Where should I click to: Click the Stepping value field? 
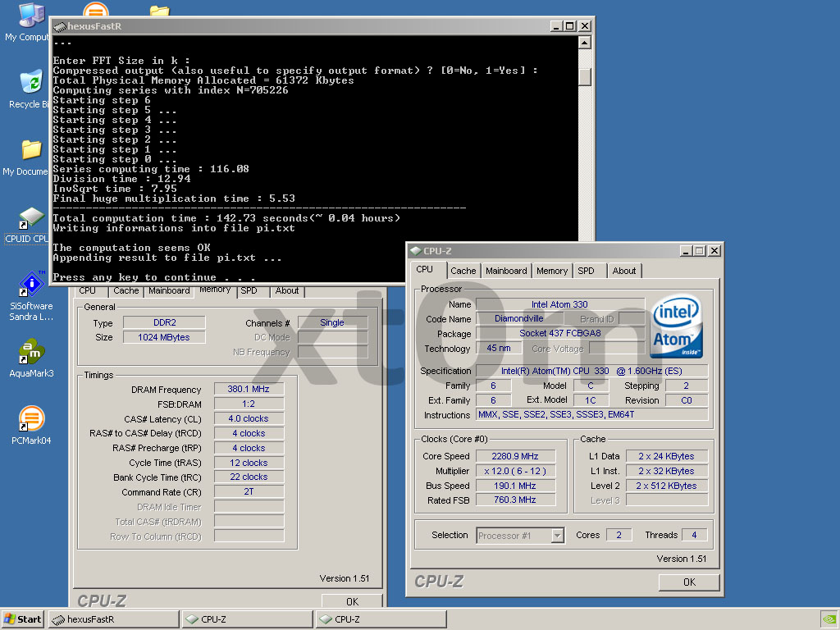click(687, 386)
